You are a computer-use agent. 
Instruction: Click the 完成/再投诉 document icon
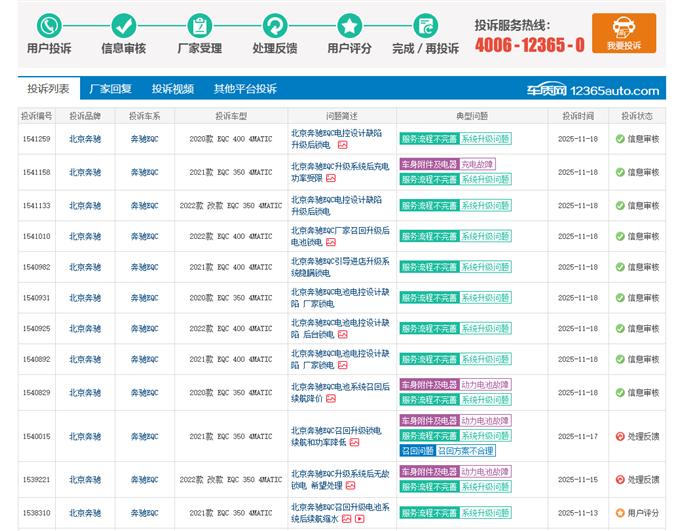click(x=425, y=26)
